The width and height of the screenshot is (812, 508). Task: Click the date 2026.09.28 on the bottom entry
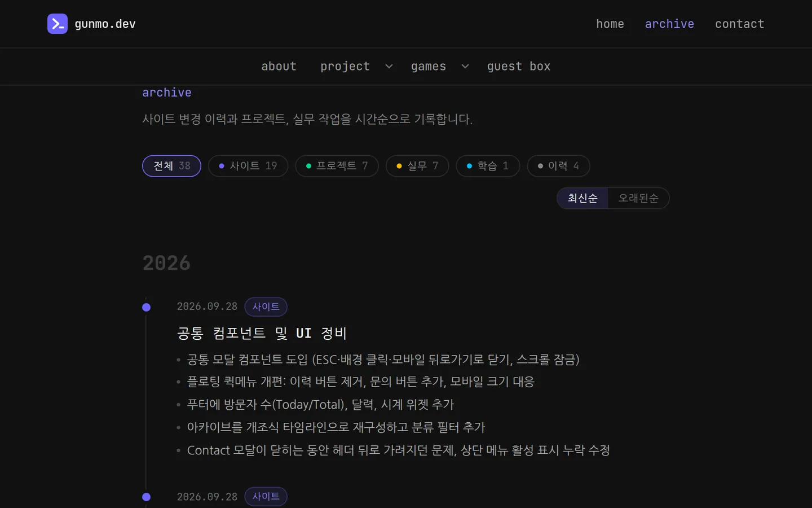click(207, 497)
